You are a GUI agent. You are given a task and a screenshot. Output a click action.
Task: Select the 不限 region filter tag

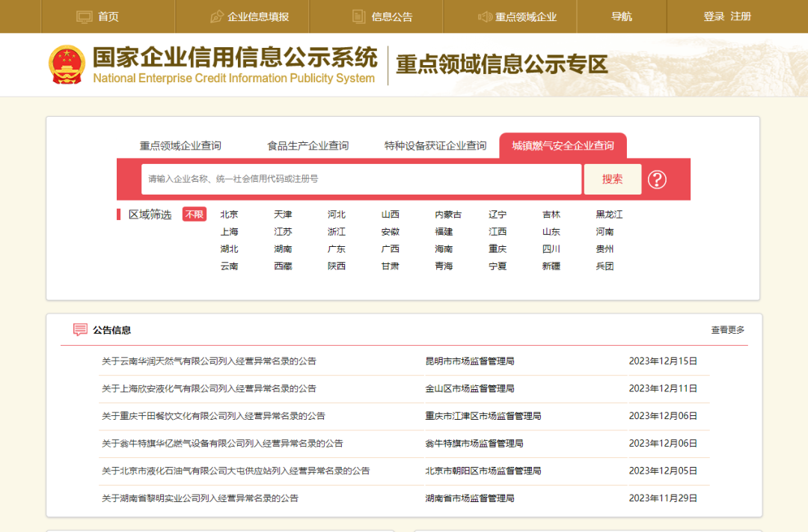click(x=195, y=215)
